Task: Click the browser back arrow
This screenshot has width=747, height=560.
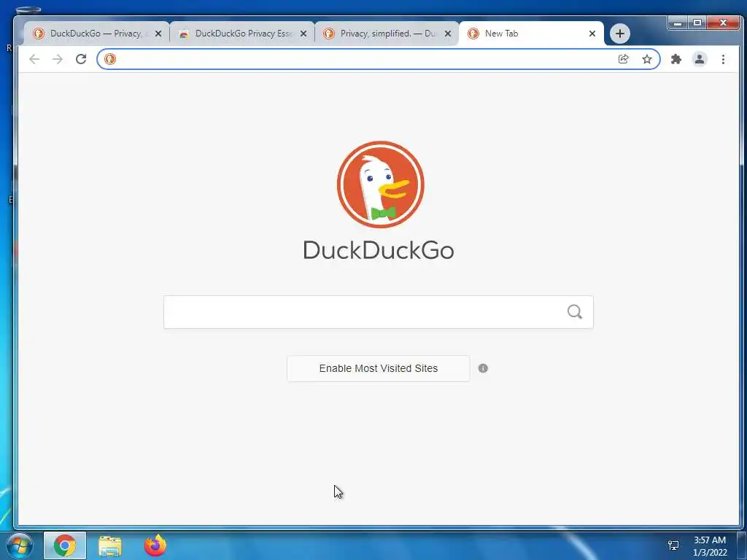Action: pos(34,59)
